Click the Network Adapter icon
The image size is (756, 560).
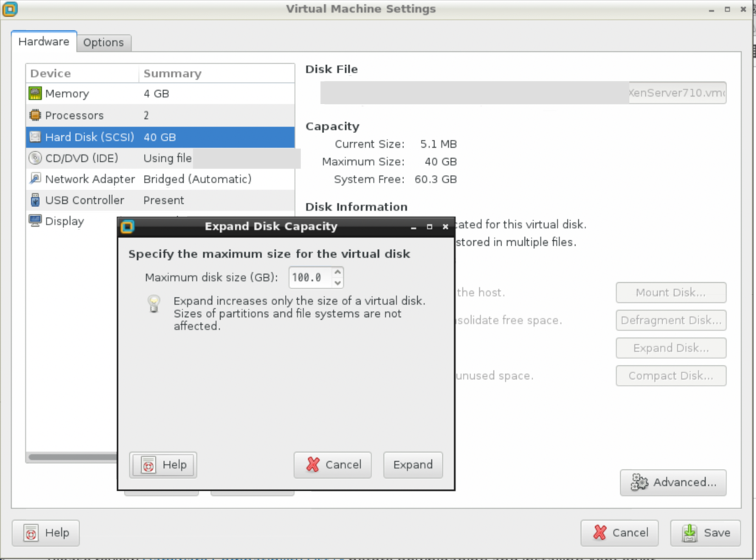click(x=35, y=179)
